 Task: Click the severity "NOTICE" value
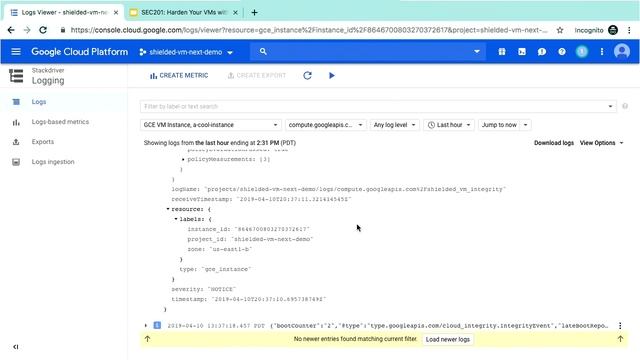222,289
